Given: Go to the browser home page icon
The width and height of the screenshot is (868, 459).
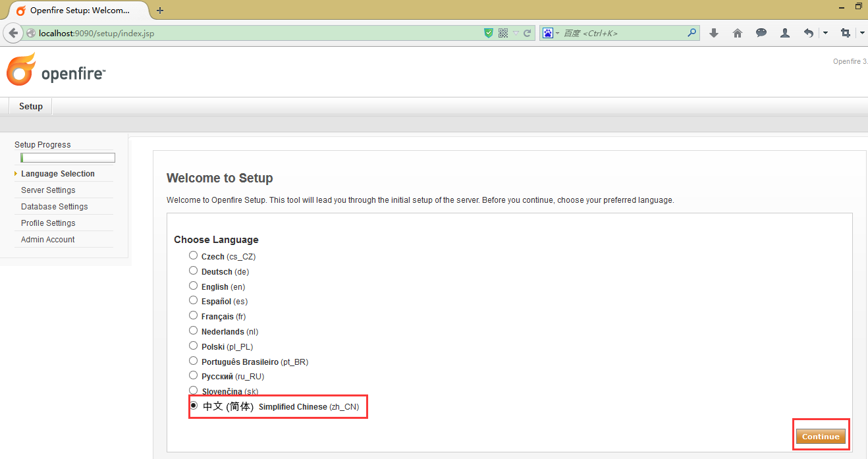Looking at the screenshot, I should tap(738, 33).
